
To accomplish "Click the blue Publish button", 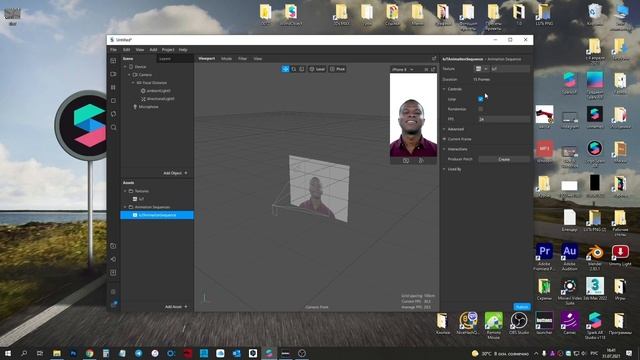I will pyautogui.click(x=522, y=307).
